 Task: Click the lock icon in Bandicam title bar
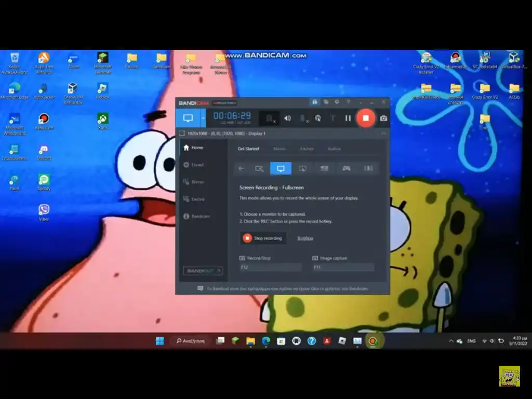(314, 102)
